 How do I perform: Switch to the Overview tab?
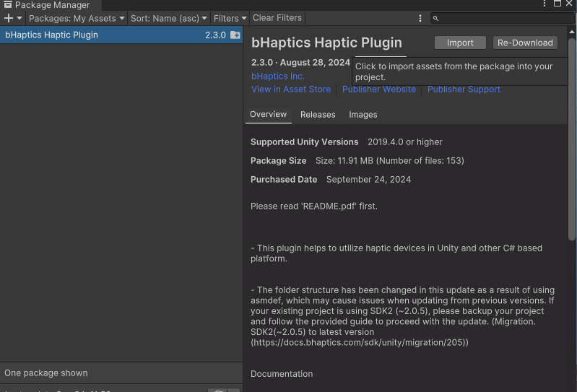(x=268, y=114)
